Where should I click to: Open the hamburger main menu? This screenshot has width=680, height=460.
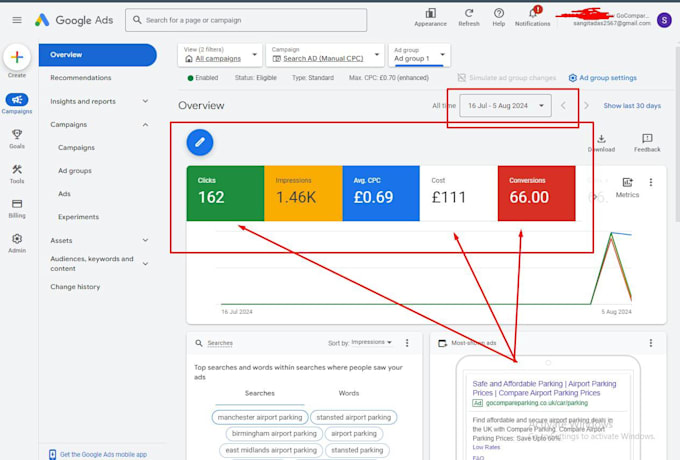click(17, 20)
